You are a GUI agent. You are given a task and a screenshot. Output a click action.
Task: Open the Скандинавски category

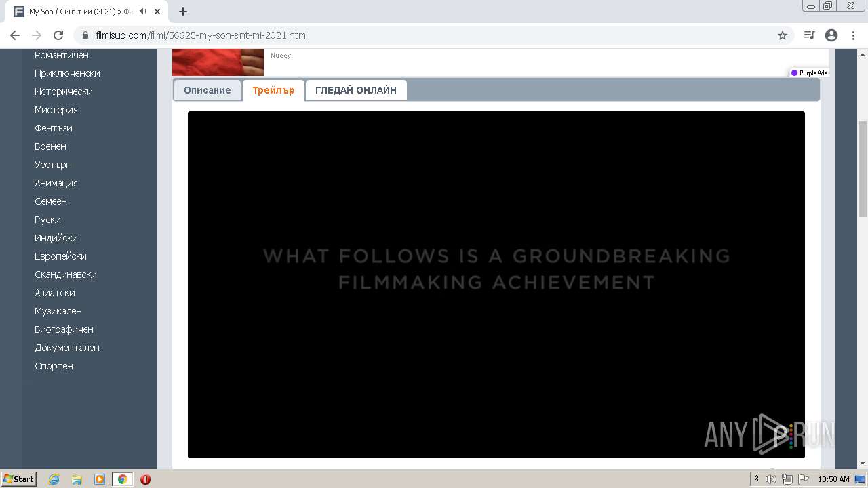pos(66,274)
